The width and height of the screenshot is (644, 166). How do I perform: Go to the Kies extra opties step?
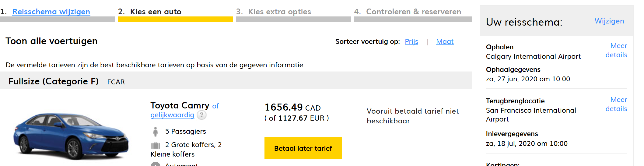(x=279, y=12)
